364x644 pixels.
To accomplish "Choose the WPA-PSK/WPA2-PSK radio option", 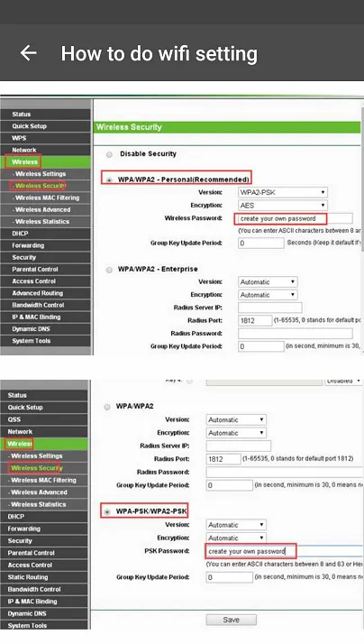I will click(x=107, y=511).
